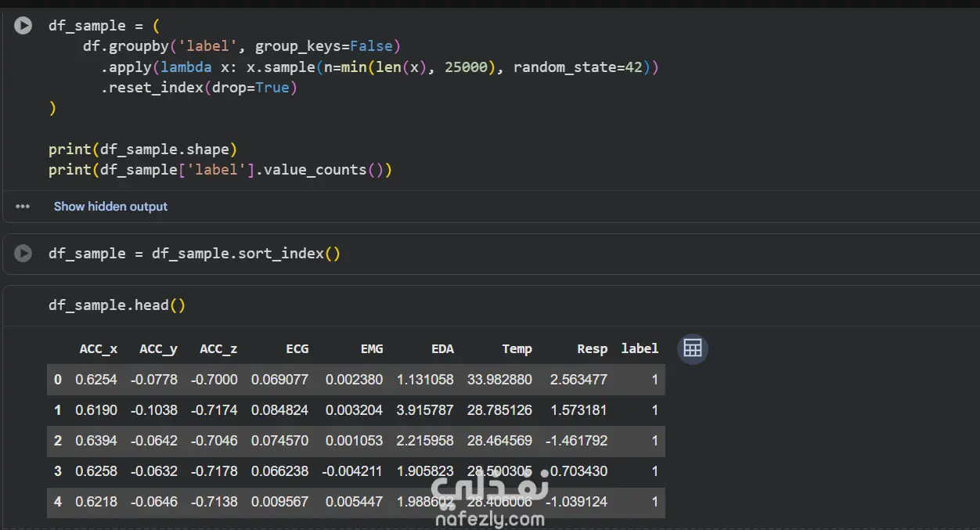
Task: Click the lambda x.sample code line
Action: click(x=380, y=67)
